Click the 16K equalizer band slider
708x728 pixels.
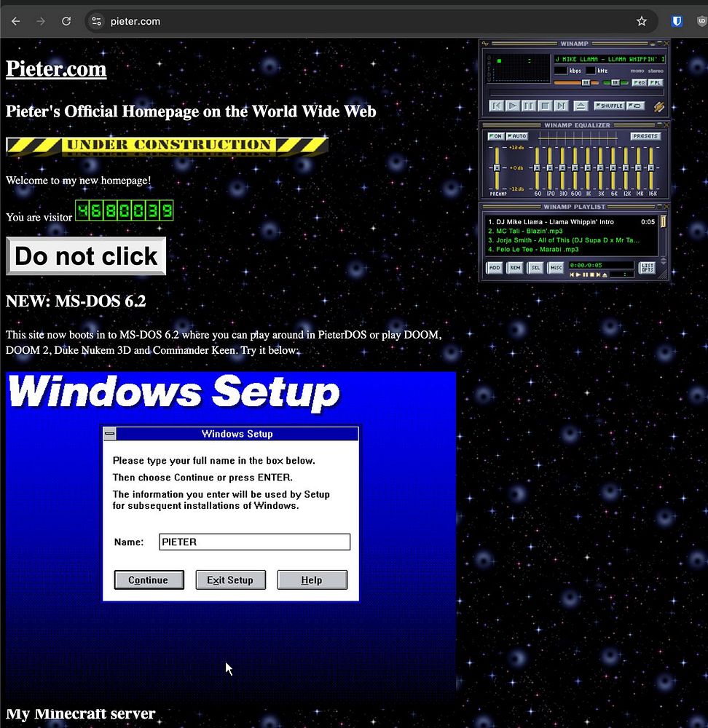tap(651, 167)
